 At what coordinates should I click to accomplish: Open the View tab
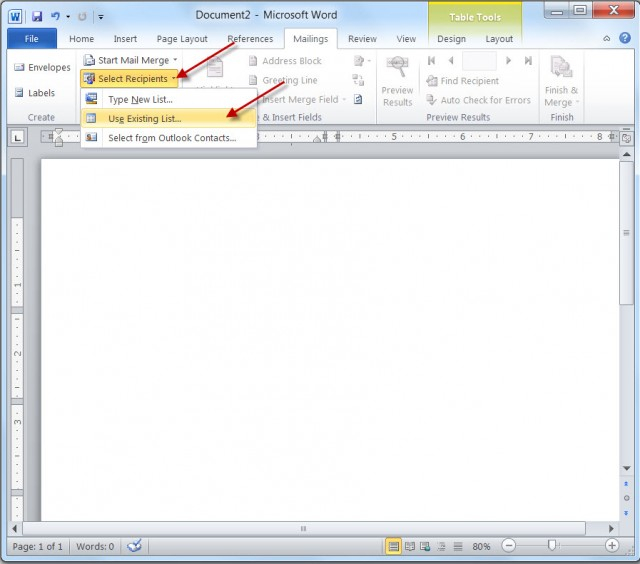[x=406, y=39]
